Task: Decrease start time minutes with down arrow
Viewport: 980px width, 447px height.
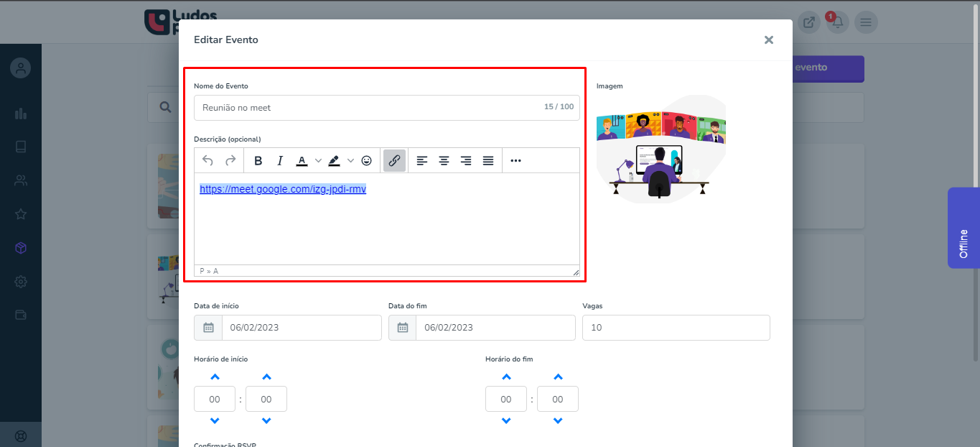Action: pyautogui.click(x=266, y=420)
